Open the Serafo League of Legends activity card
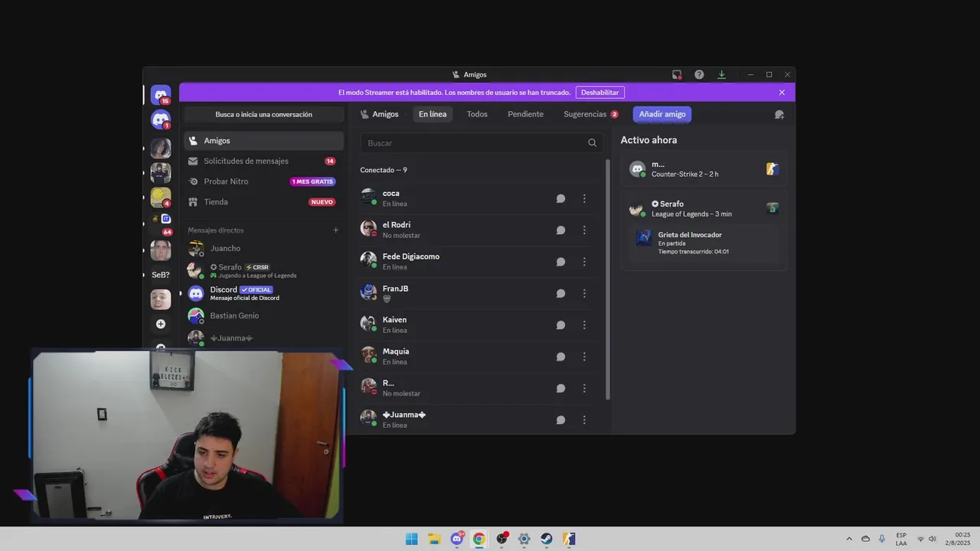980x551 pixels. pos(704,230)
